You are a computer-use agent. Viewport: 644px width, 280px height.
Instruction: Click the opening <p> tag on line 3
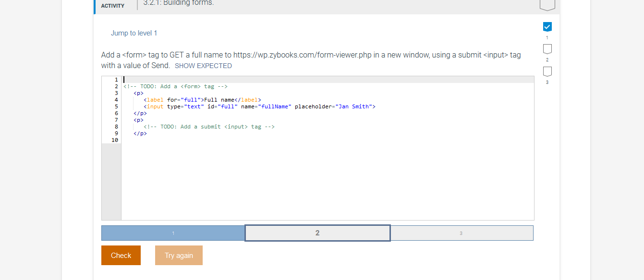[138, 93]
